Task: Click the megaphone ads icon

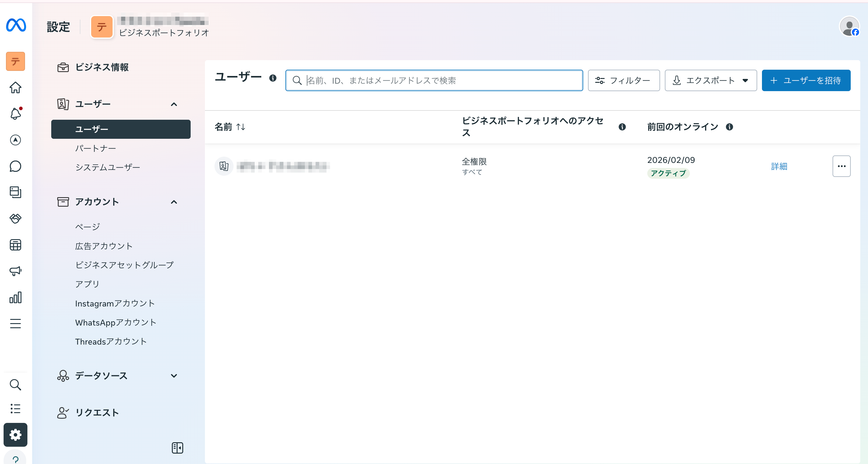Action: click(15, 271)
